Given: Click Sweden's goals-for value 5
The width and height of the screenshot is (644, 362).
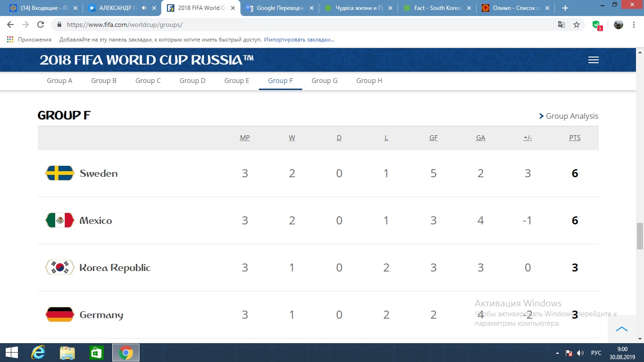Looking at the screenshot, I should pyautogui.click(x=433, y=173).
